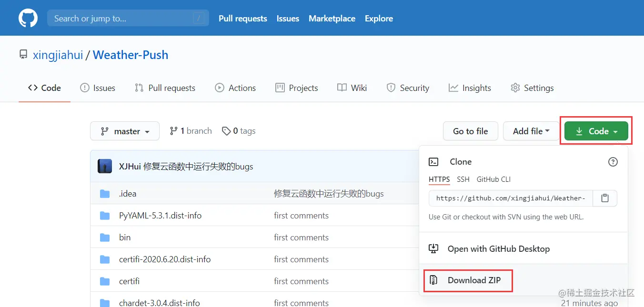The height and width of the screenshot is (307, 644).
Task: Open the Insights tab
Action: pyautogui.click(x=470, y=88)
